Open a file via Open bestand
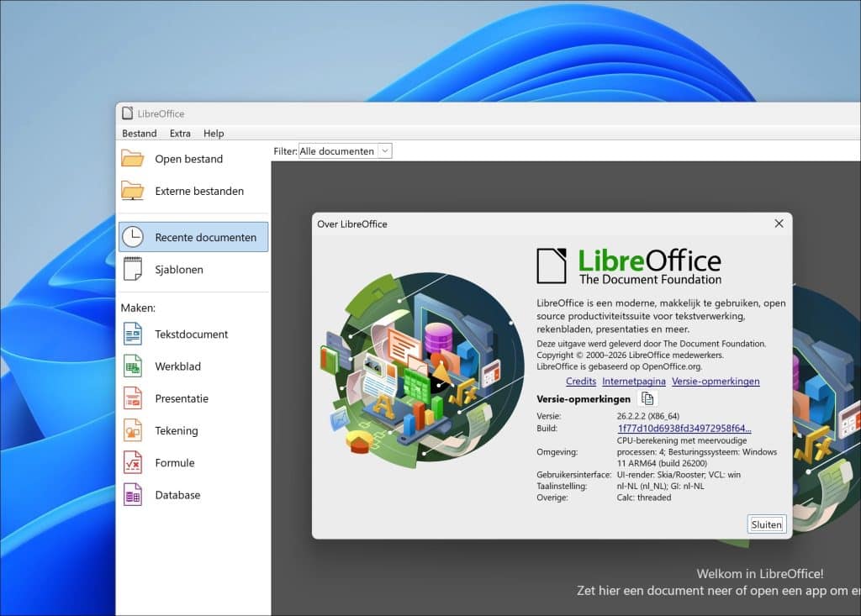The width and height of the screenshot is (861, 616). 188,158
